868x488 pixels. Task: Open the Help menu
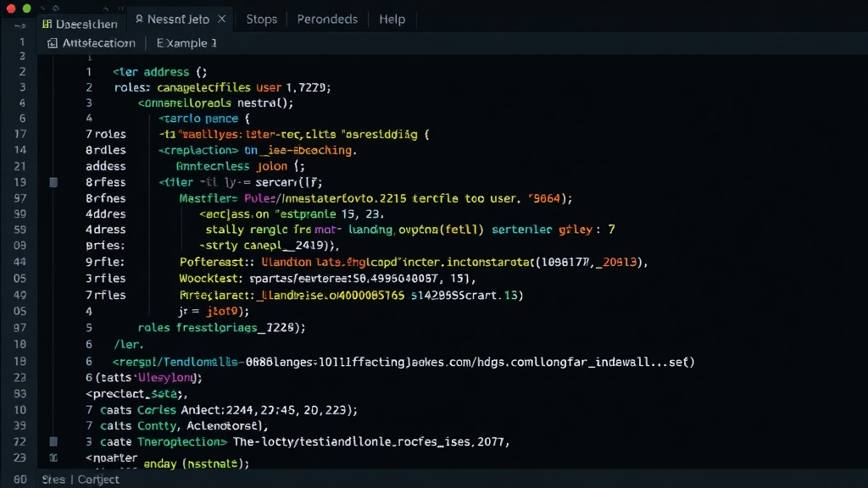[x=392, y=19]
